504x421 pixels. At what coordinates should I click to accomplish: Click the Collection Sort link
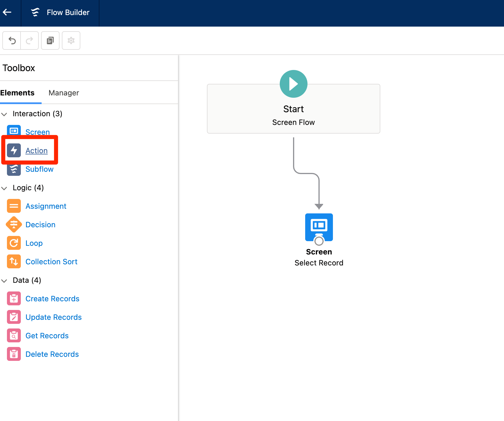click(51, 262)
